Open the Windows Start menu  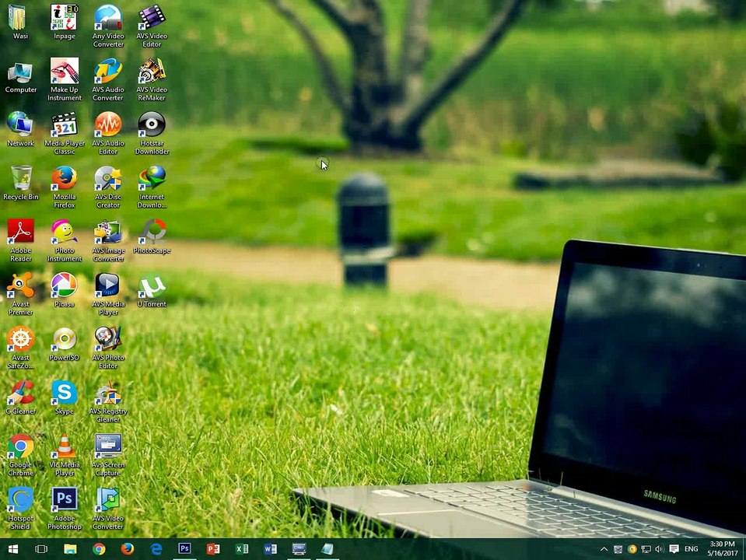(x=13, y=549)
